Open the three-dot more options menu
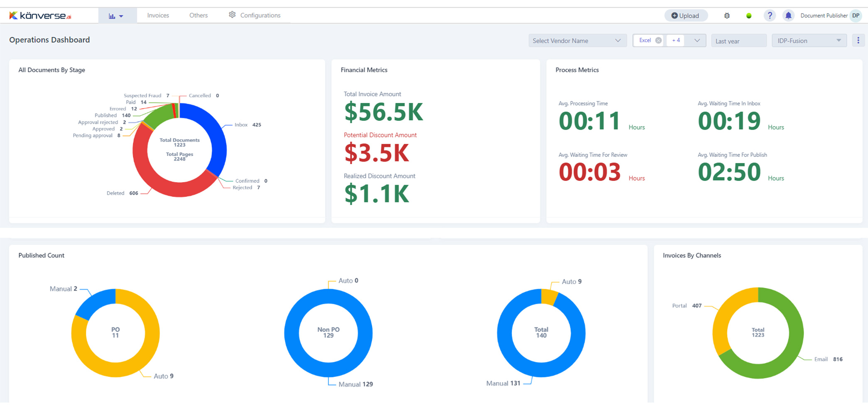Image resolution: width=868 pixels, height=415 pixels. 858,40
